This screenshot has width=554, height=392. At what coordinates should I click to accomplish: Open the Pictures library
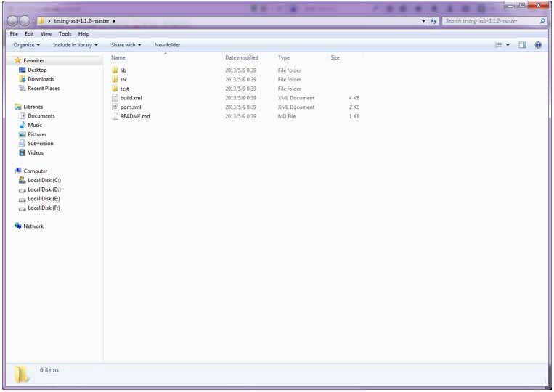point(37,134)
